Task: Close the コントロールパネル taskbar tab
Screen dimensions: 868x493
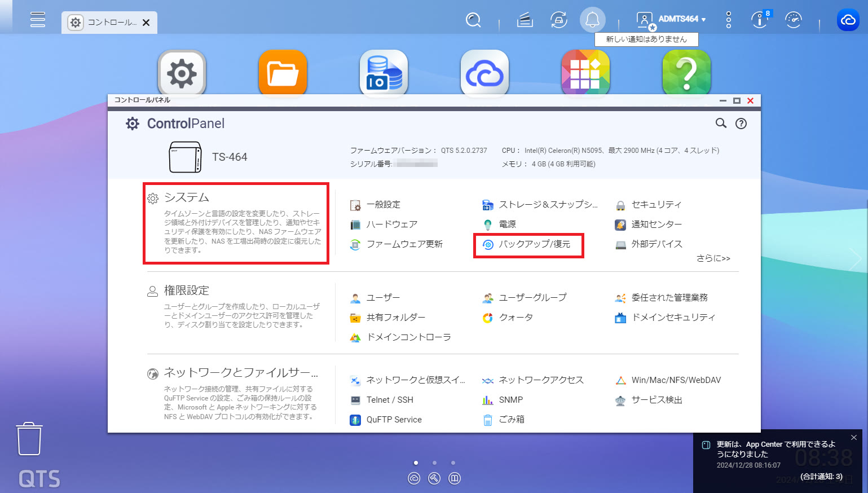Action: click(x=146, y=23)
